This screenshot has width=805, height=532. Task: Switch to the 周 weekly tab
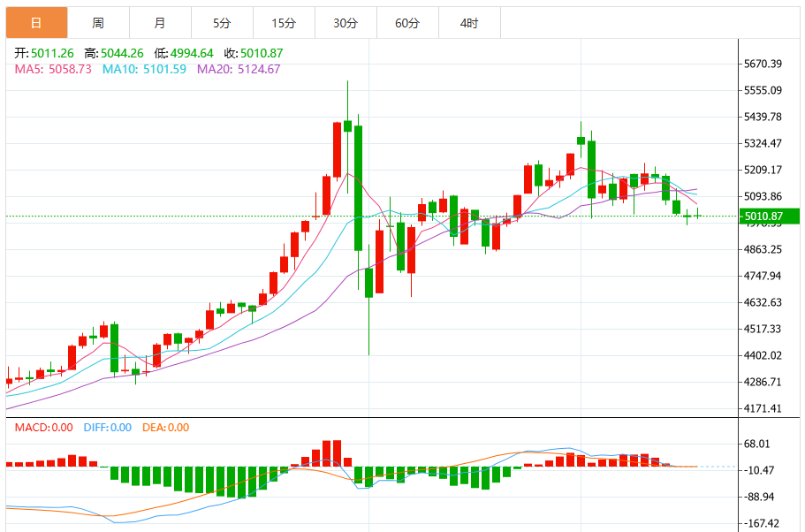(x=99, y=23)
